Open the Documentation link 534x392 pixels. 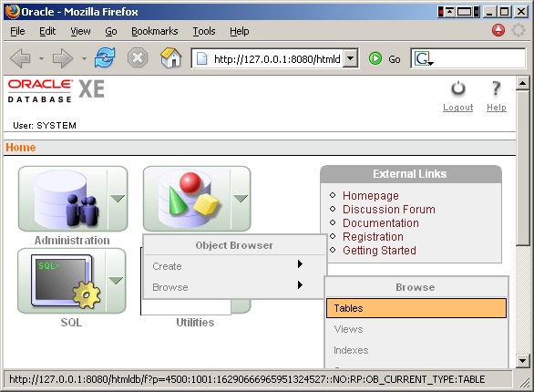click(381, 222)
